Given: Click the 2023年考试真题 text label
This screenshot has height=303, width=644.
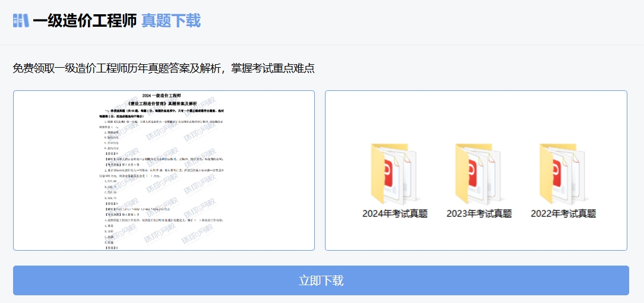Looking at the screenshot, I should [x=479, y=214].
